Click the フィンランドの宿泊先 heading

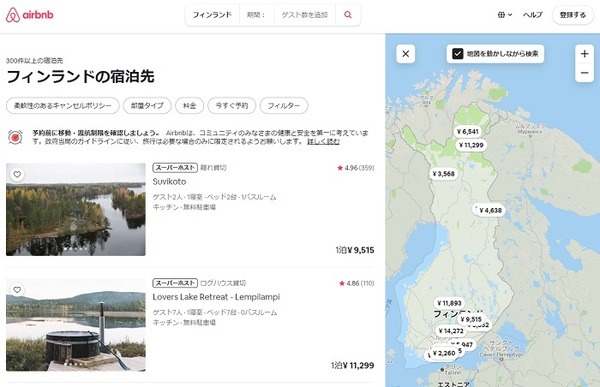click(x=80, y=77)
